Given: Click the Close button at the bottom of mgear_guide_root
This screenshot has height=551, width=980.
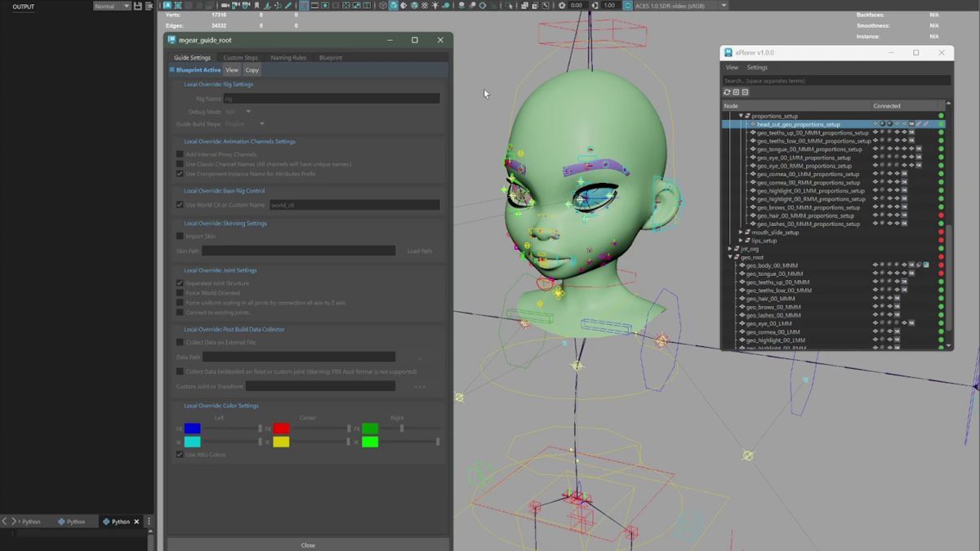Looking at the screenshot, I should tap(308, 544).
